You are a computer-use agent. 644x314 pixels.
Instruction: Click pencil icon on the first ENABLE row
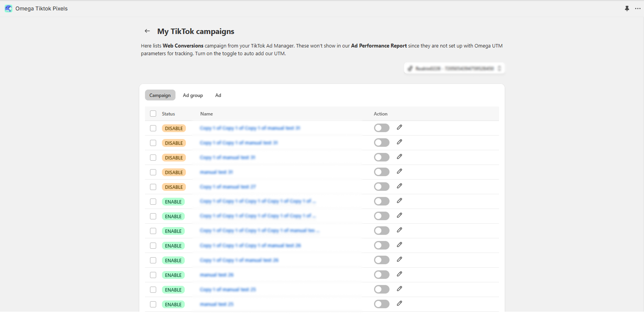coord(400,201)
